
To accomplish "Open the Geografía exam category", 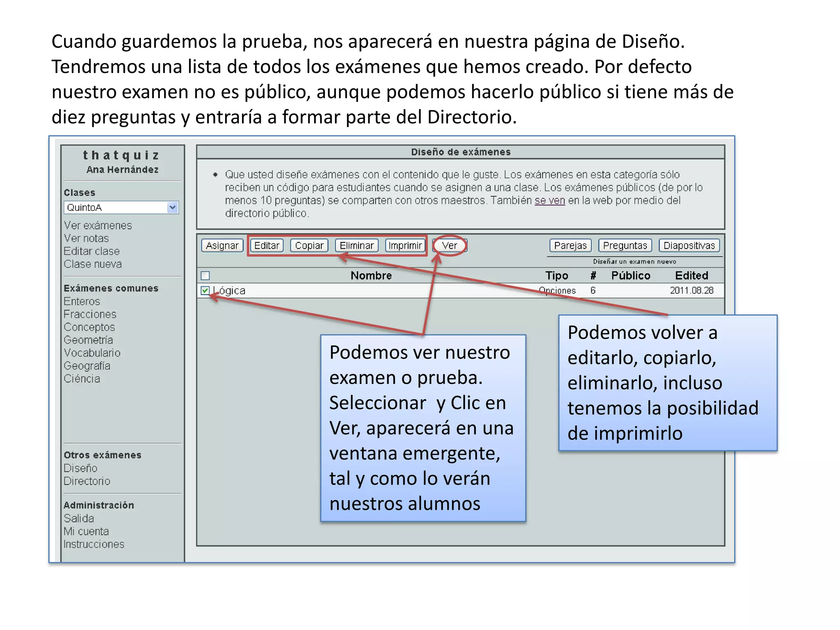I will [87, 366].
